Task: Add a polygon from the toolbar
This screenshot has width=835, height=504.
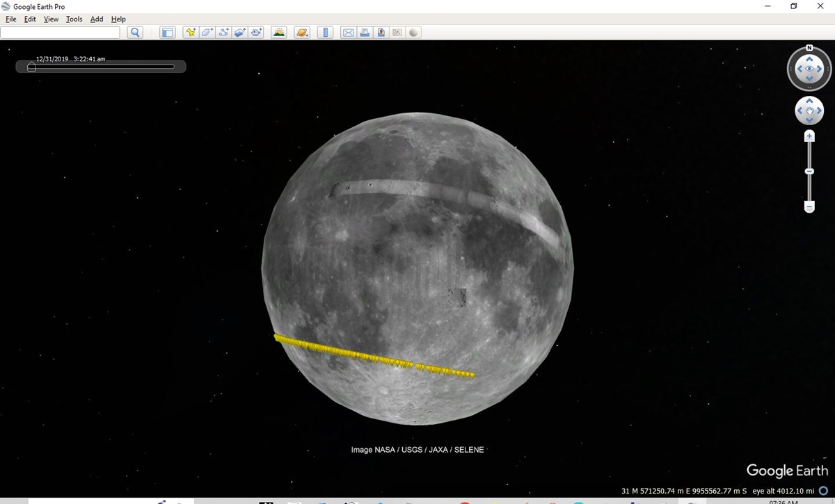Action: (207, 32)
